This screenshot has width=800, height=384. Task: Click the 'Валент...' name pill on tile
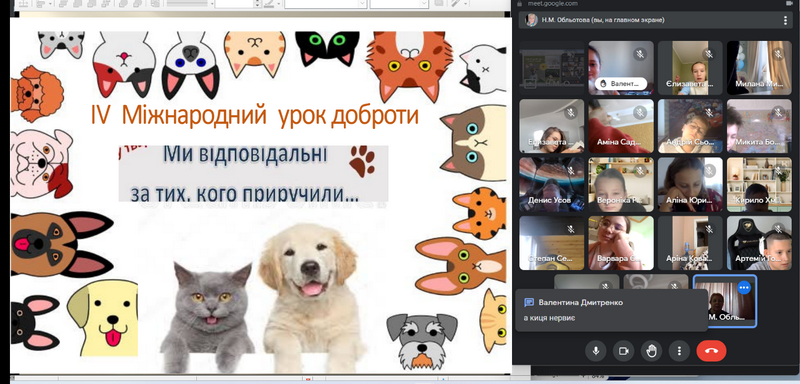tap(621, 84)
